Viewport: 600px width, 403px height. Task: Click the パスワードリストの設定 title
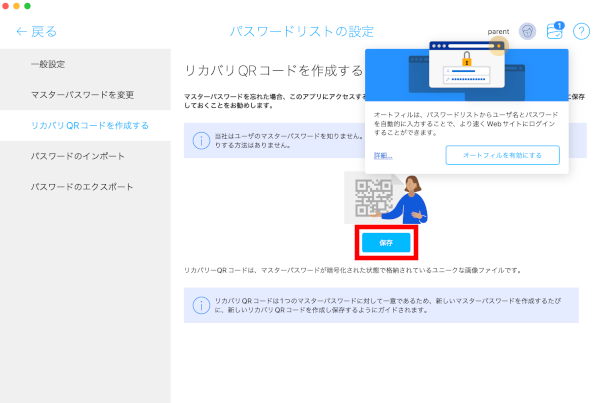click(302, 31)
